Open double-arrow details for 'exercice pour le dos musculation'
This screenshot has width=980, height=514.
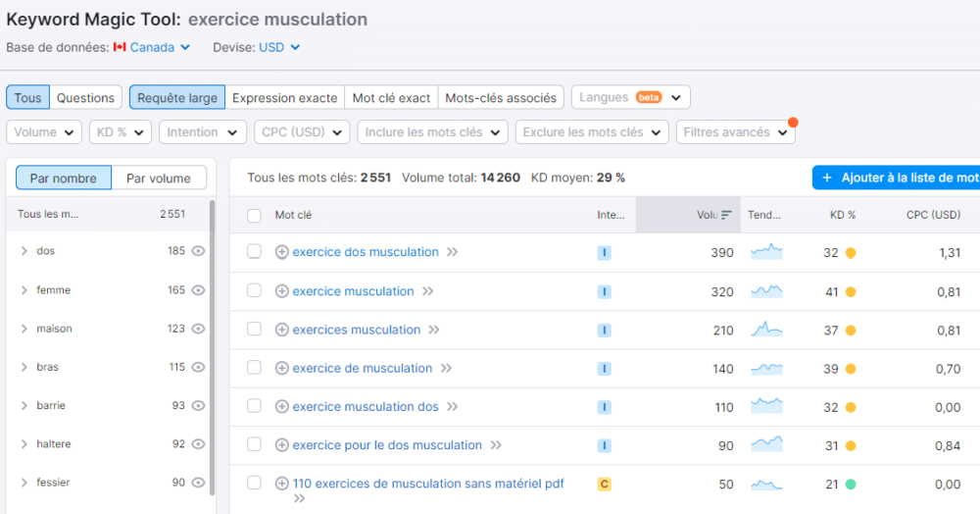(496, 445)
